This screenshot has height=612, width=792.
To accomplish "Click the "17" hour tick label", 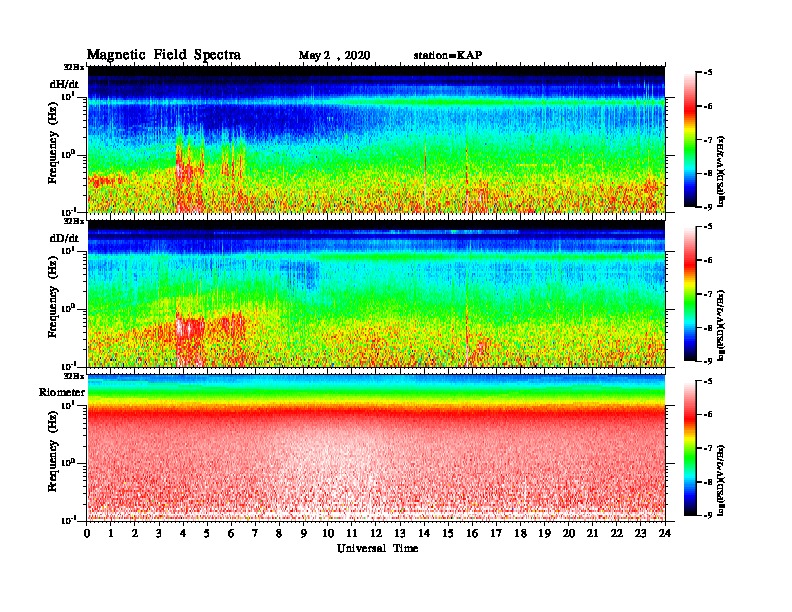I will click(497, 534).
